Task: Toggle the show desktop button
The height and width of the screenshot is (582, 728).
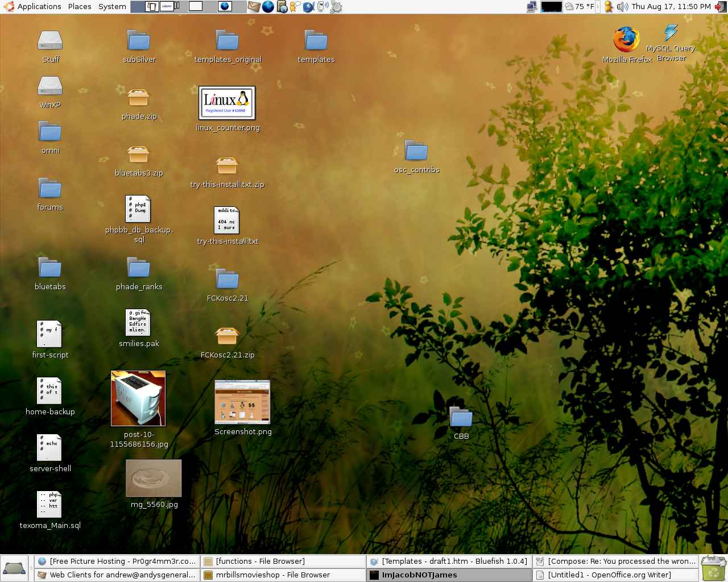Action: (14, 568)
